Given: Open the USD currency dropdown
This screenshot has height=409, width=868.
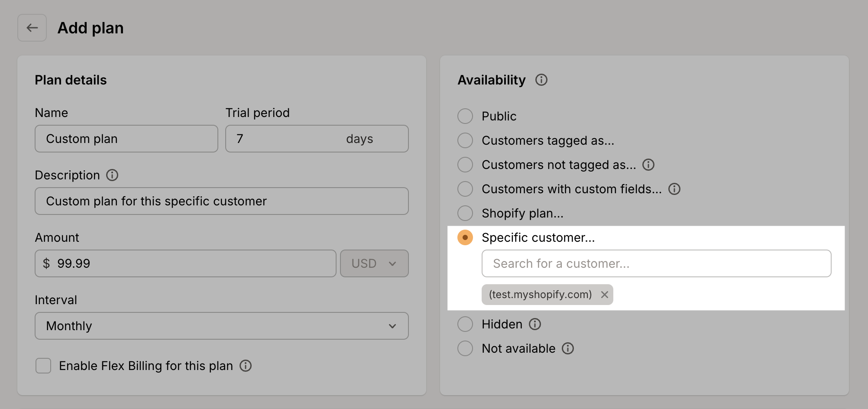Looking at the screenshot, I should (x=374, y=263).
